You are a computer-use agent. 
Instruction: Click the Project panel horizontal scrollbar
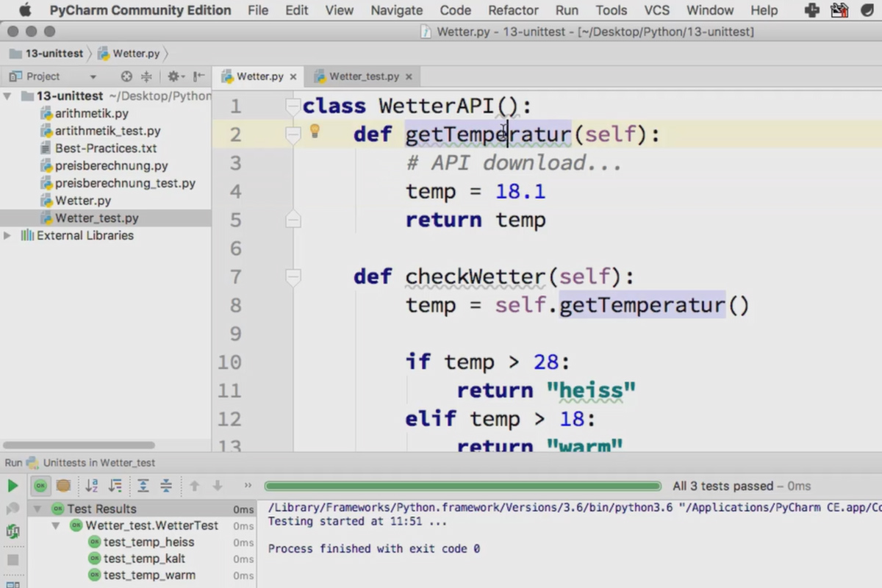tap(79, 445)
